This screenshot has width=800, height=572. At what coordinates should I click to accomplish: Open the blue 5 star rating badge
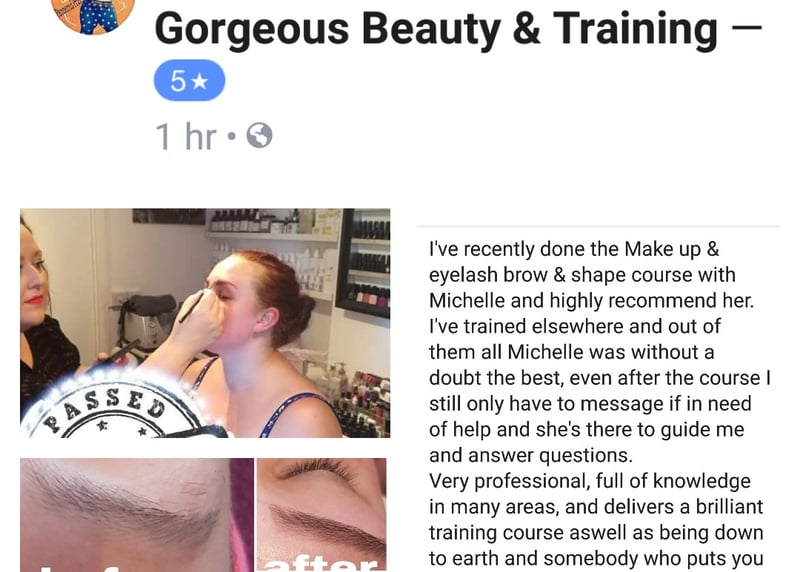click(x=189, y=81)
